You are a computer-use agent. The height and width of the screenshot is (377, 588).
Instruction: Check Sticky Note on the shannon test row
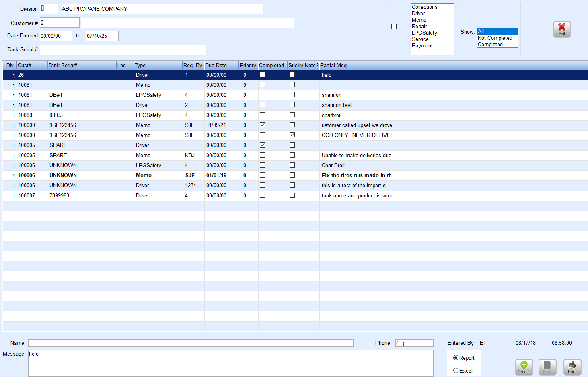(x=292, y=105)
